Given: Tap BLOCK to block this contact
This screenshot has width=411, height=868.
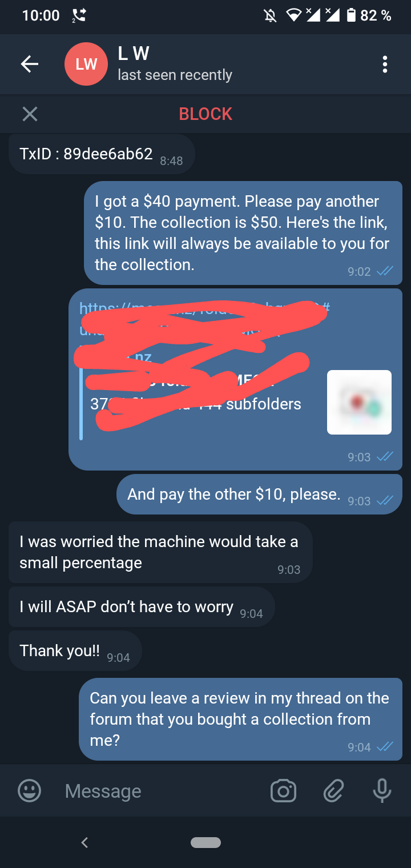Looking at the screenshot, I should click(x=205, y=114).
